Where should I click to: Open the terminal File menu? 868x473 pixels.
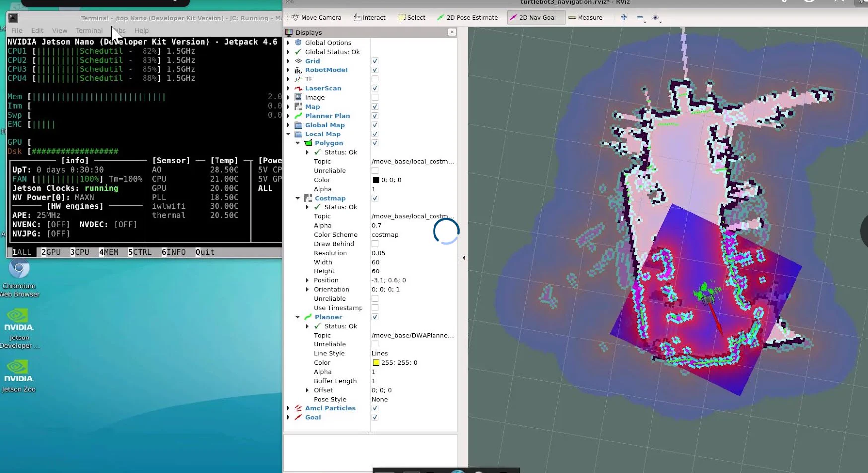pyautogui.click(x=17, y=30)
